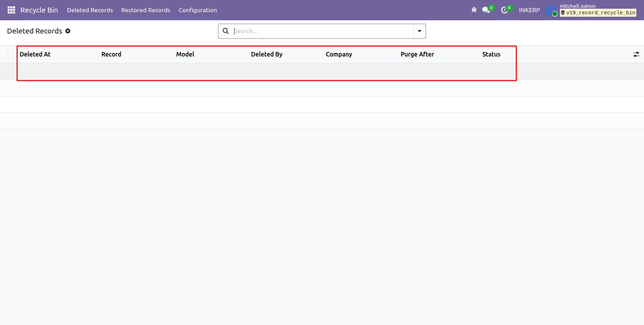Click the v19_record_recycle_bin database label
Image resolution: width=644 pixels, height=325 pixels.
[598, 13]
